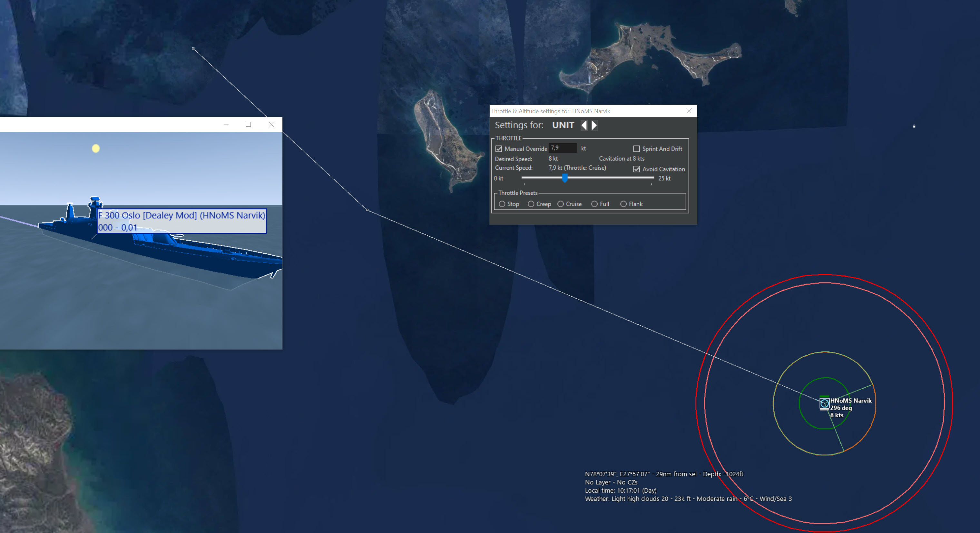This screenshot has height=533, width=980.
Task: Click the manual override speed input field
Action: point(563,148)
